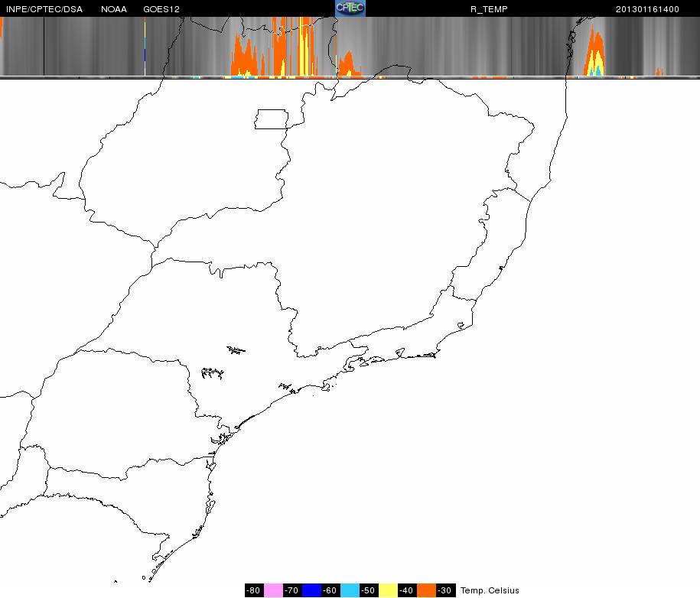The width and height of the screenshot is (700, 598).
Task: Pick the yellow legend color swatch
Action: [388, 590]
